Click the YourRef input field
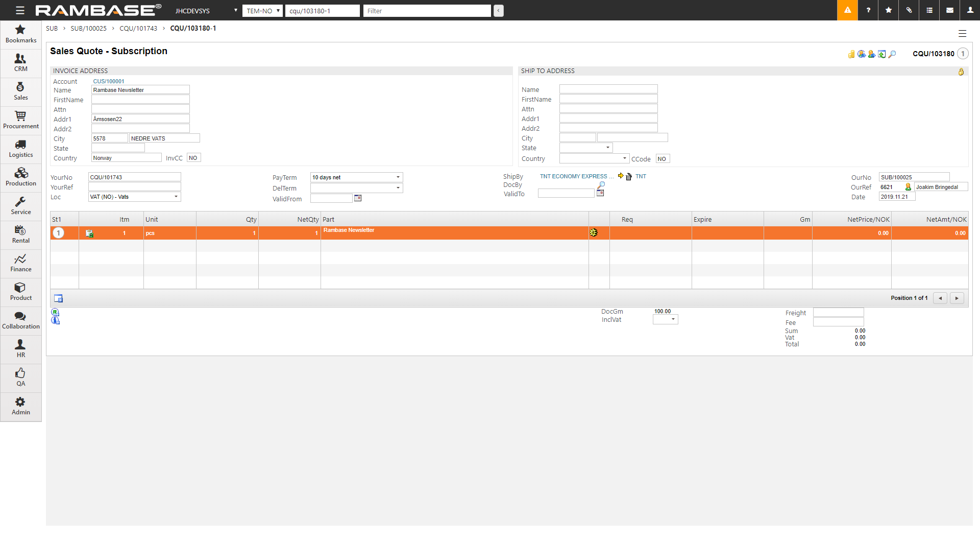Screen dimensions: 980x540 pyautogui.click(x=135, y=187)
